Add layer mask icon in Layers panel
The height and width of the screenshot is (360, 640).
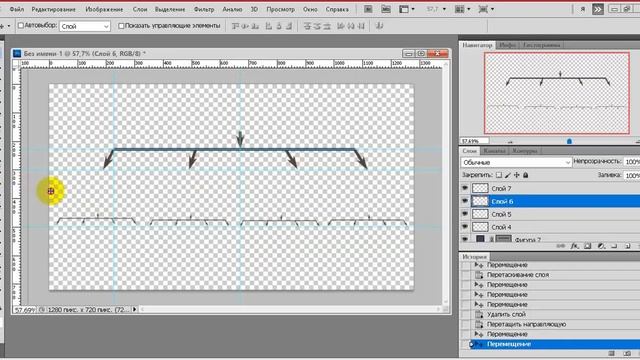pyautogui.click(x=588, y=246)
